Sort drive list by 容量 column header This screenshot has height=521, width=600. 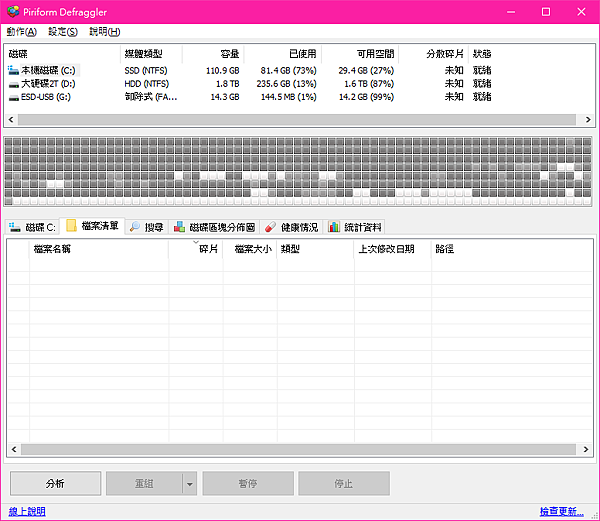tap(213, 54)
